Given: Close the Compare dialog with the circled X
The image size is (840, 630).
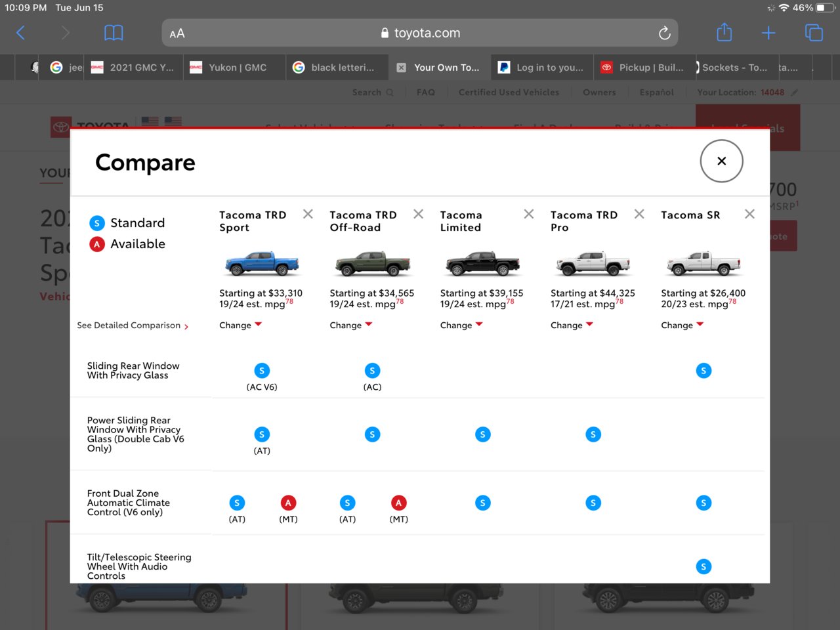Looking at the screenshot, I should [721, 161].
